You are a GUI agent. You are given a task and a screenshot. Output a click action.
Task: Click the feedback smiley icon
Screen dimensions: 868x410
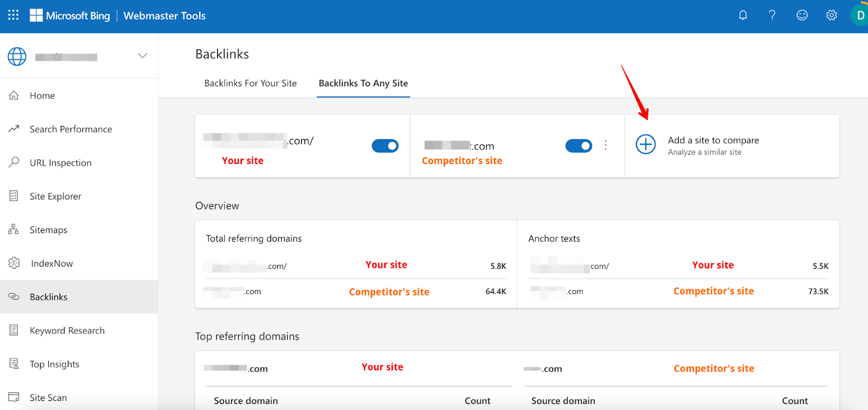pos(802,15)
